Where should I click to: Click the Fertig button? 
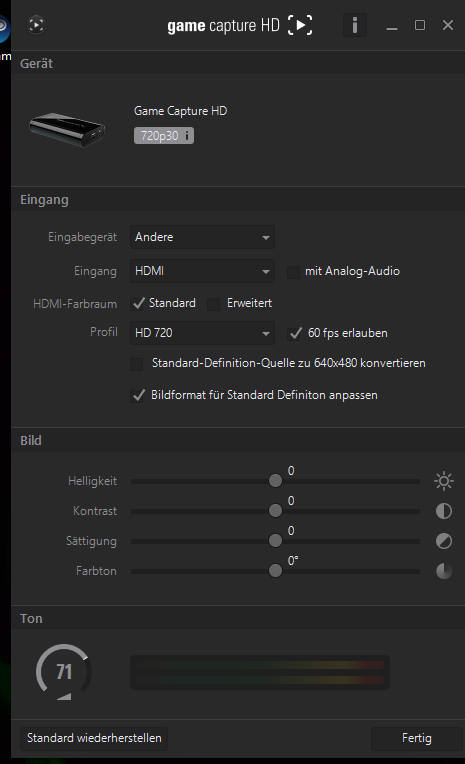pyautogui.click(x=417, y=738)
